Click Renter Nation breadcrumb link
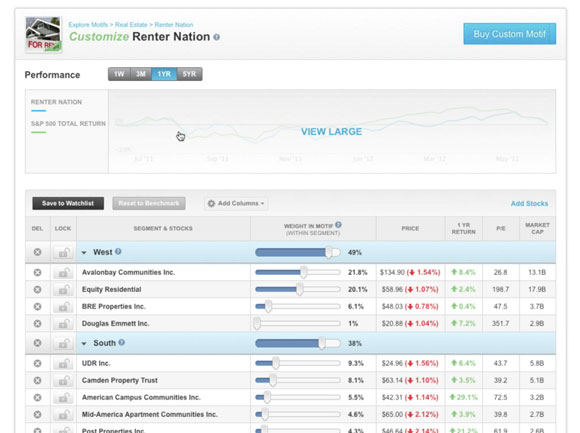Screen dimensions: 580x433 (174, 25)
